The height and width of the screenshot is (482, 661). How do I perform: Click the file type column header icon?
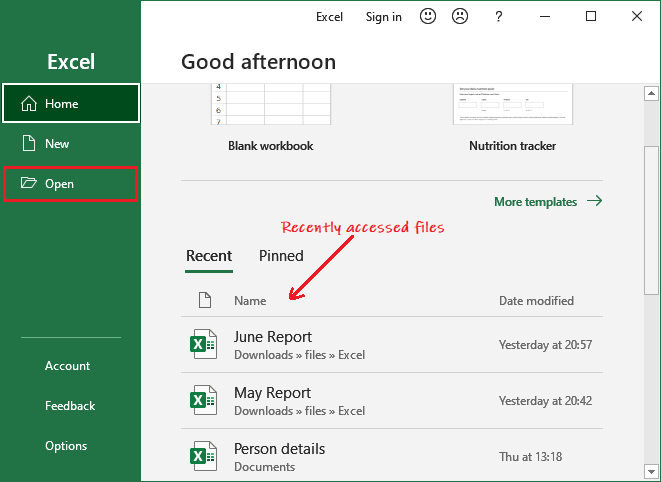pyautogui.click(x=205, y=300)
